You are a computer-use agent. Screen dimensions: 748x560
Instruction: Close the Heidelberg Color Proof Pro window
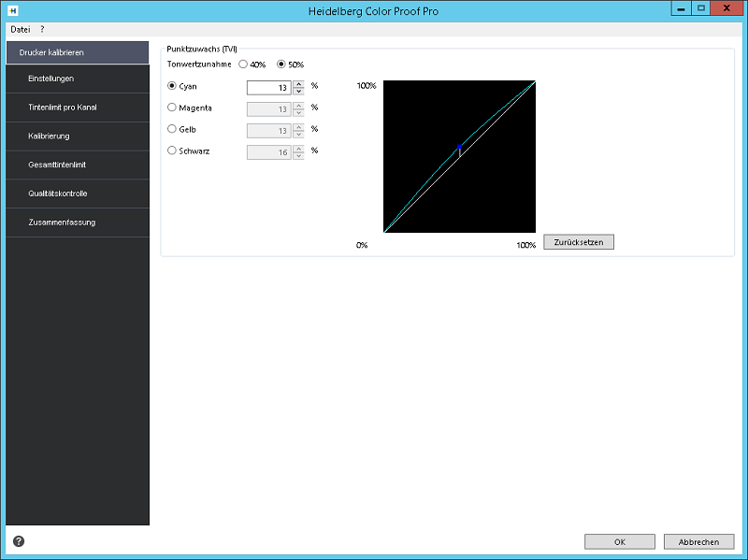tap(726, 8)
